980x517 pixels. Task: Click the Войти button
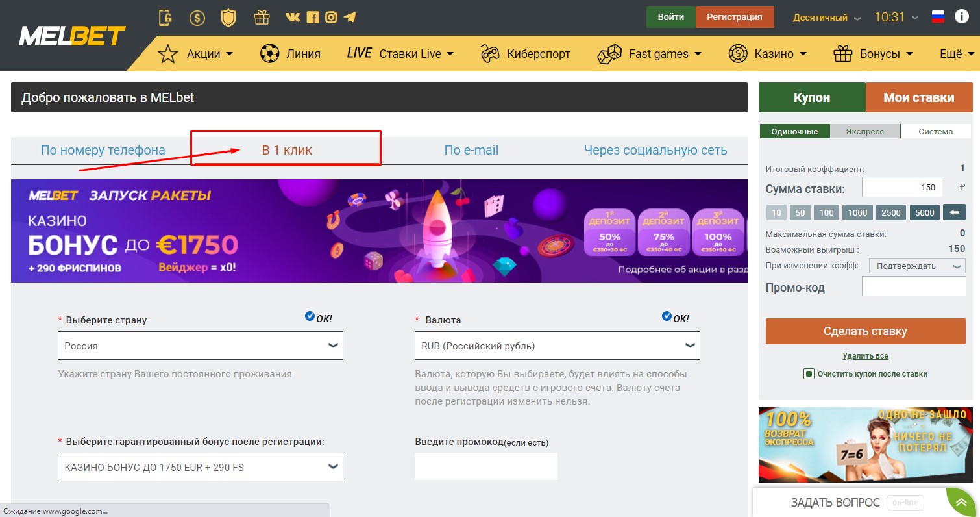pos(671,18)
